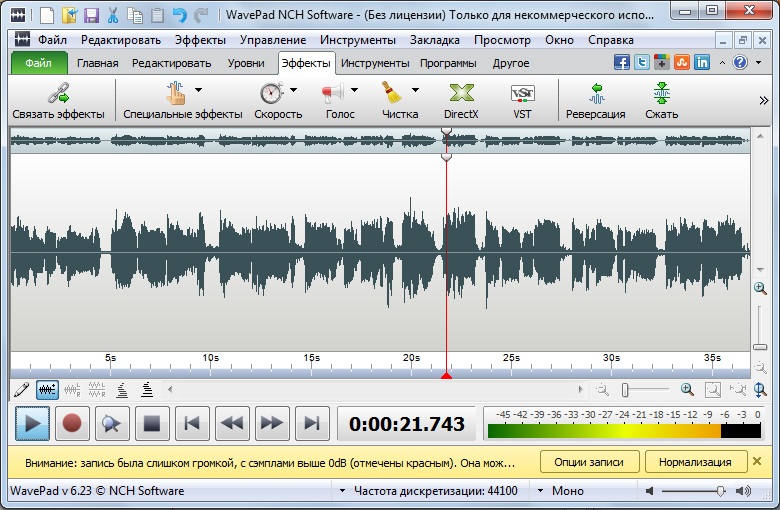Select the pencil edit tool below waveform
Viewport: 780px width, 510px height.
[22, 389]
